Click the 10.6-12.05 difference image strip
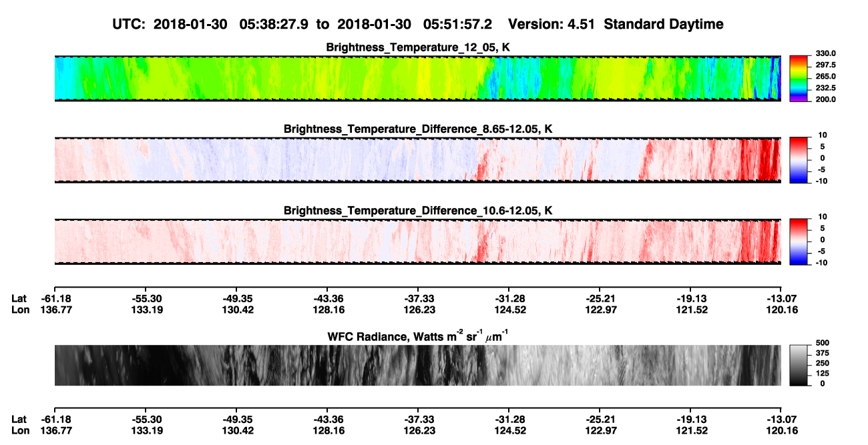868x445 pixels. 417,242
